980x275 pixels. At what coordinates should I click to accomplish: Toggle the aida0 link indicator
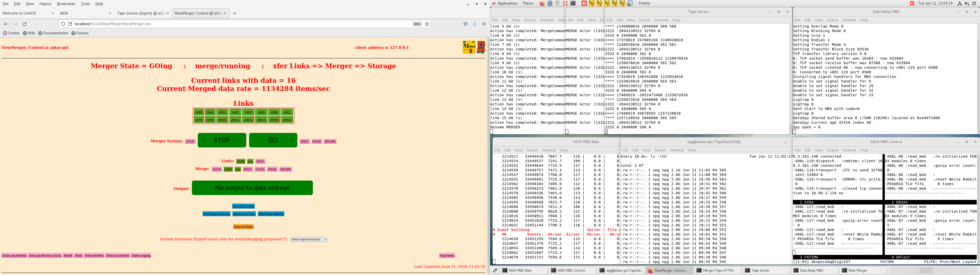click(199, 112)
